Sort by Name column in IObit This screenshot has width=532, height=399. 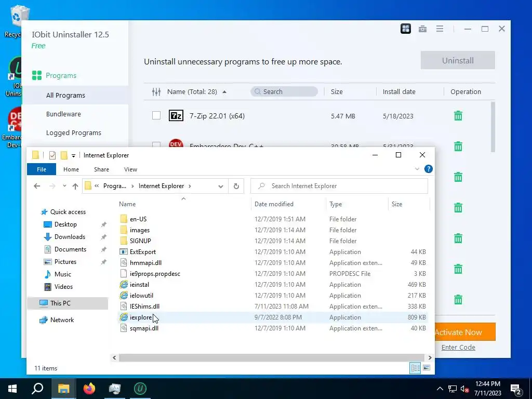[x=192, y=91]
